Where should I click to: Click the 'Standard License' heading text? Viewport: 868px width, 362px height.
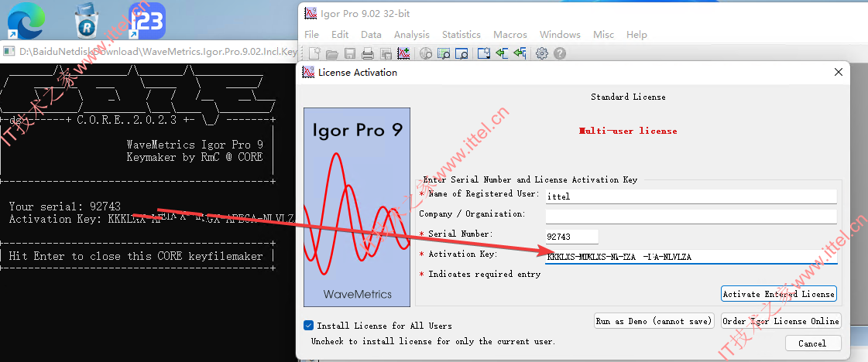628,97
